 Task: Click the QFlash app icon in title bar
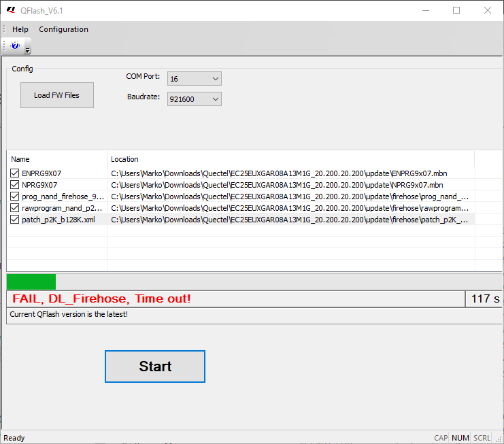point(10,10)
